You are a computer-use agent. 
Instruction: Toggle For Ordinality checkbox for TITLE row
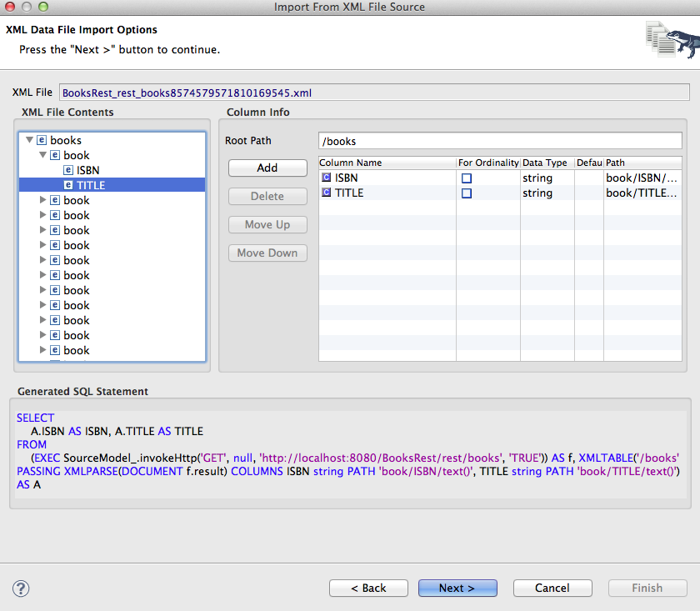point(467,193)
